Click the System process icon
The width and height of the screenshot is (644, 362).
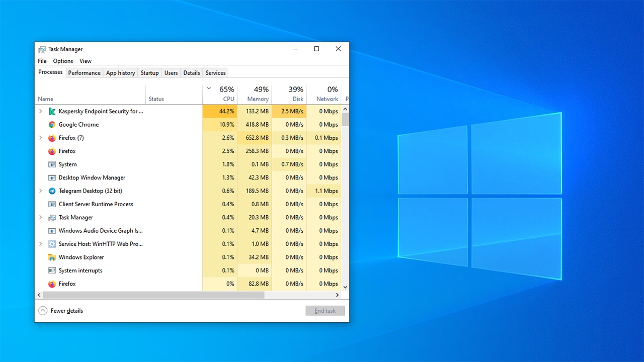click(x=52, y=164)
